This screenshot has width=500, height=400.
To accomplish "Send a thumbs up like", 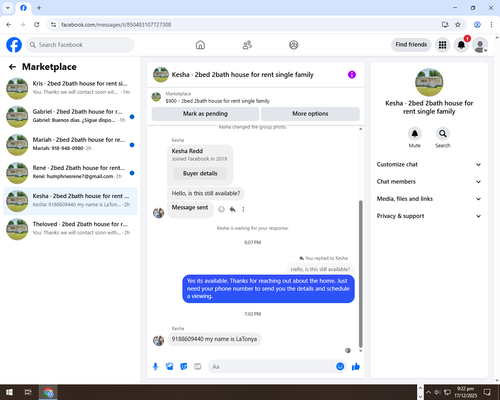I will [356, 367].
